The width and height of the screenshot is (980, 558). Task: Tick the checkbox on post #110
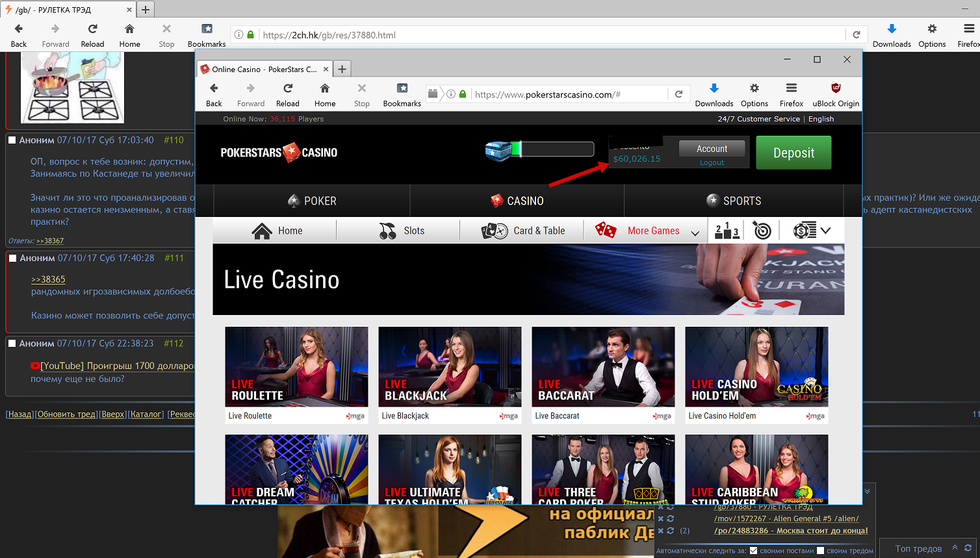pos(12,140)
